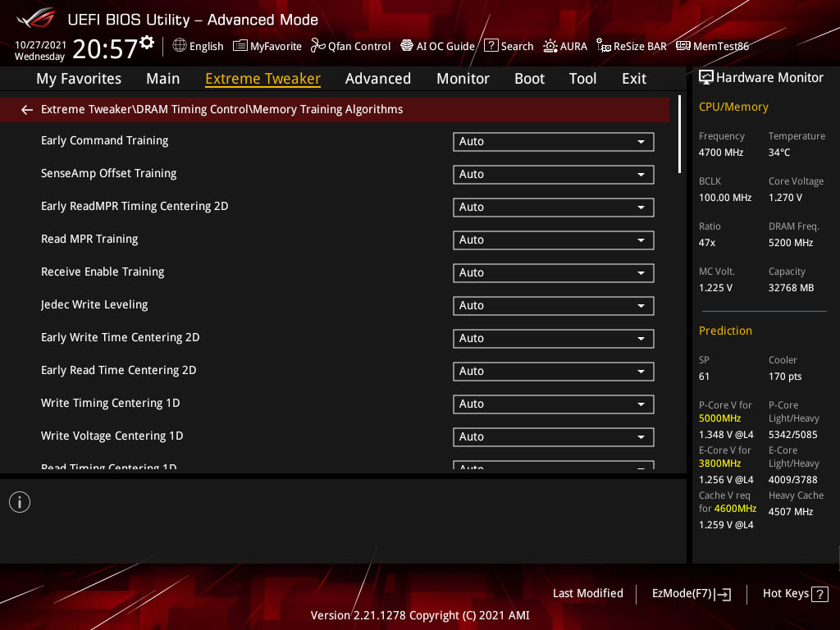Open time settings gear icon
The width and height of the screenshot is (840, 630).
point(147,42)
